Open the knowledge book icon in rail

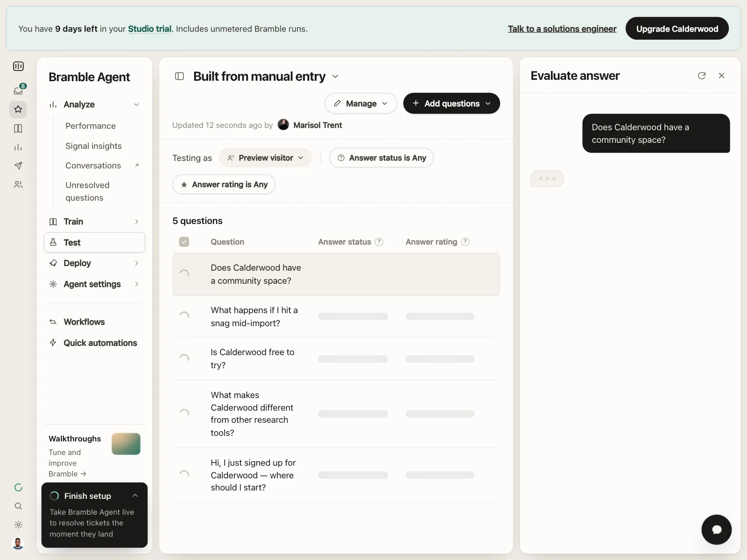pos(18,128)
